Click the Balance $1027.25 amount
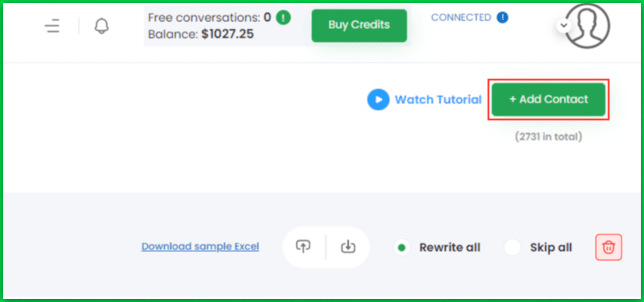 227,34
